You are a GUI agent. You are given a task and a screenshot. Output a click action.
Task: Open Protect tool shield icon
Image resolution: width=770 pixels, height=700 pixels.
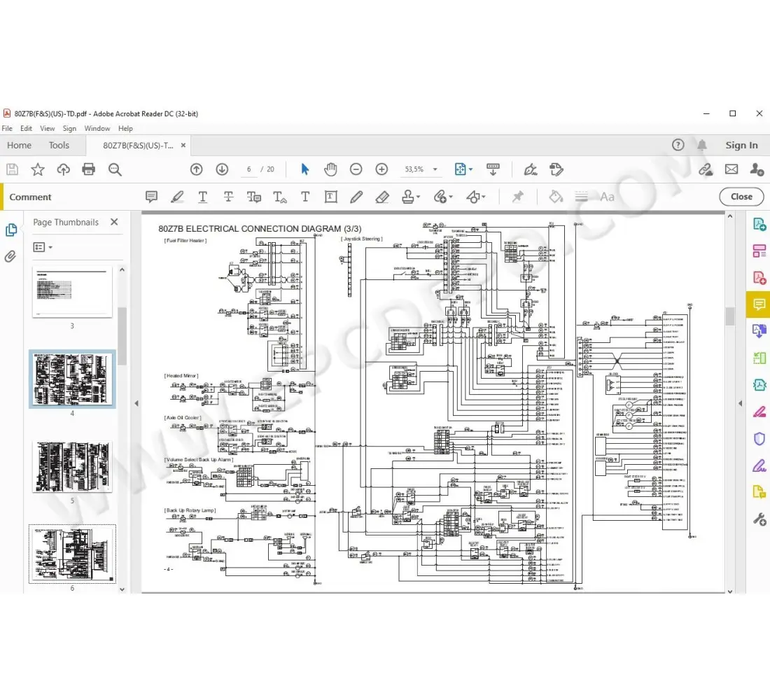[x=759, y=439]
